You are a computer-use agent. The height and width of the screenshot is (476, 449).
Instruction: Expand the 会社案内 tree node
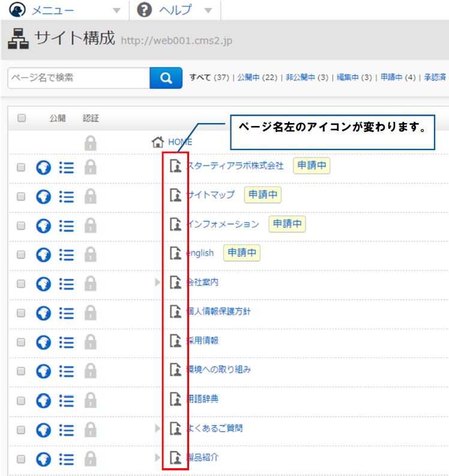tap(157, 282)
